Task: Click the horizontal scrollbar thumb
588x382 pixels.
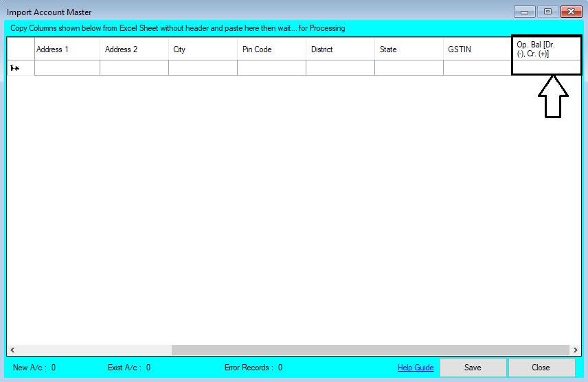Action: tap(370, 350)
